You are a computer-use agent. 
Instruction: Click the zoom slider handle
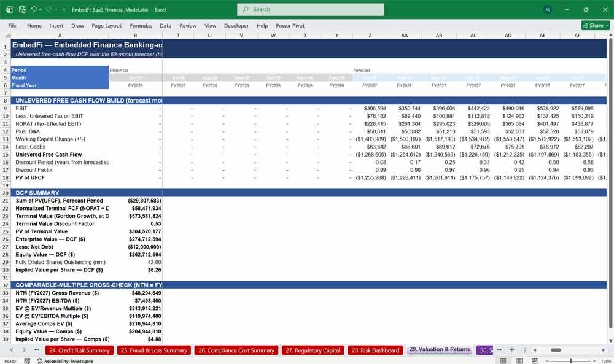[571, 361]
